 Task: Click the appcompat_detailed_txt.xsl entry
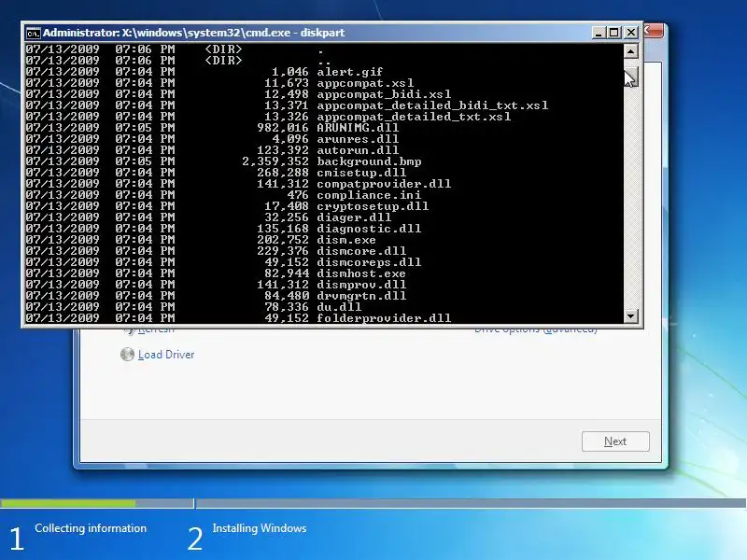point(414,117)
